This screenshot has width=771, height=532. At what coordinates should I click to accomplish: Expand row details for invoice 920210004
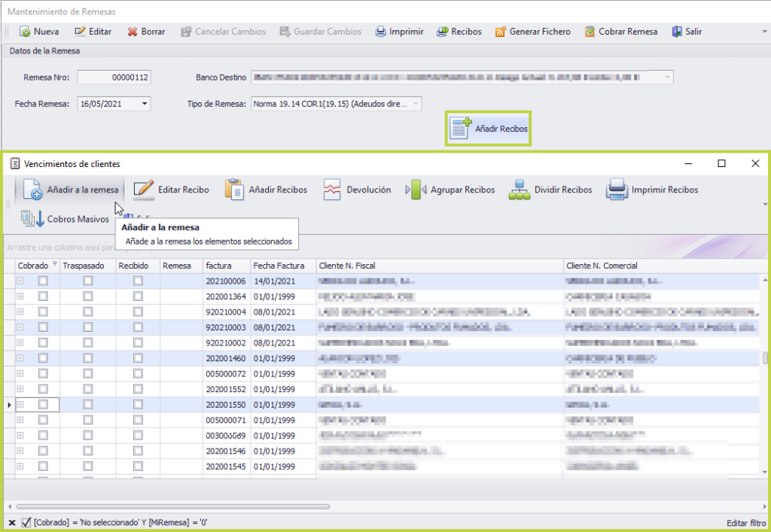tap(20, 312)
